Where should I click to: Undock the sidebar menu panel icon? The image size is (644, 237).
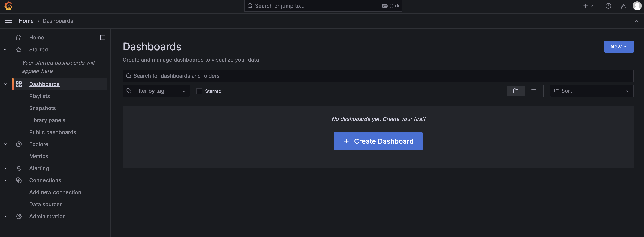[x=103, y=38]
